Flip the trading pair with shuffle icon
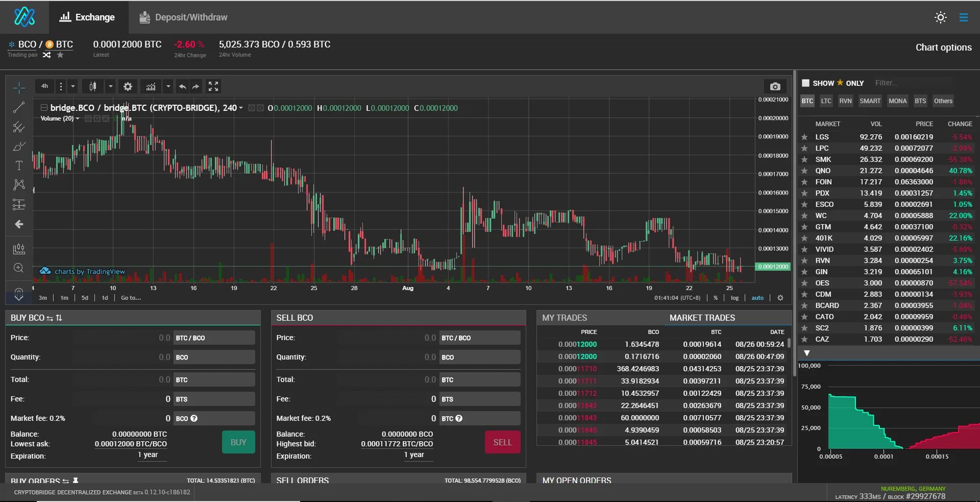980x502 pixels. (x=47, y=55)
